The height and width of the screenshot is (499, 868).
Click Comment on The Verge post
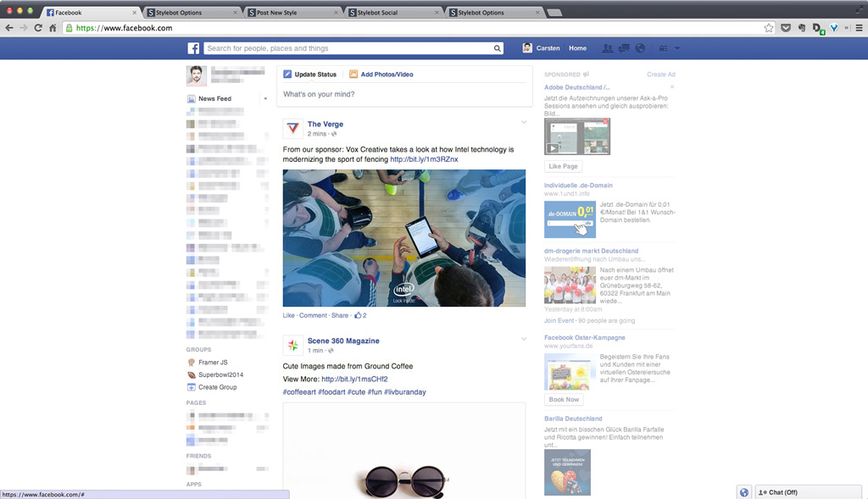coord(313,315)
